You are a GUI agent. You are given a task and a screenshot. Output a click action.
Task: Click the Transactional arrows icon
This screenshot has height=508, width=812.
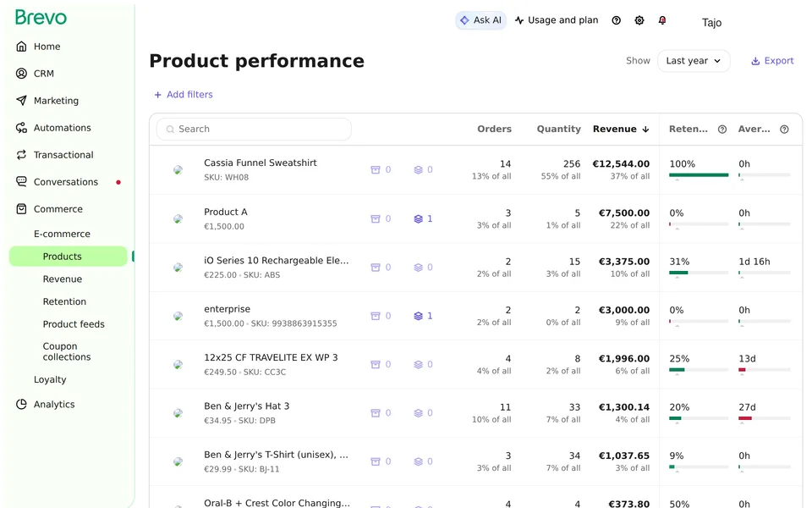[x=21, y=154]
